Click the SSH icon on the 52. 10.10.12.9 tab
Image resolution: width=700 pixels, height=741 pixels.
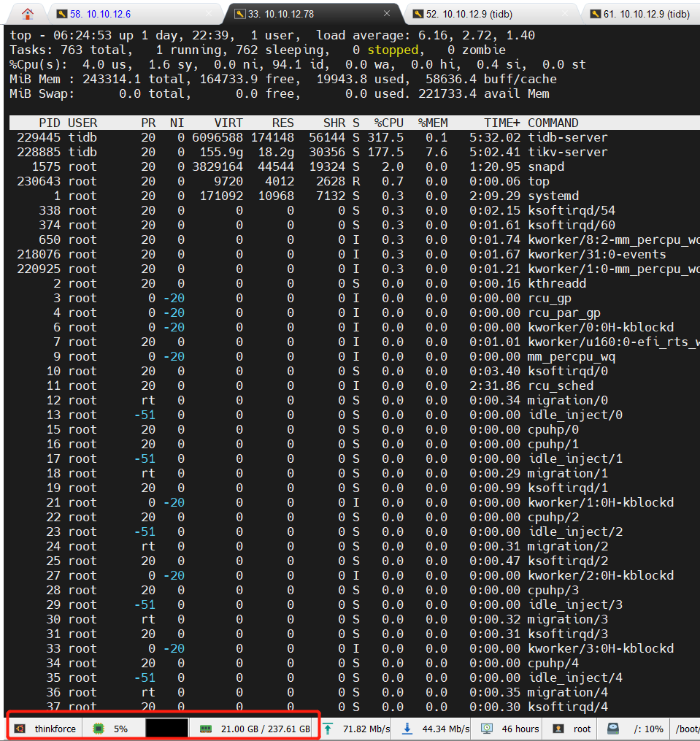click(418, 14)
